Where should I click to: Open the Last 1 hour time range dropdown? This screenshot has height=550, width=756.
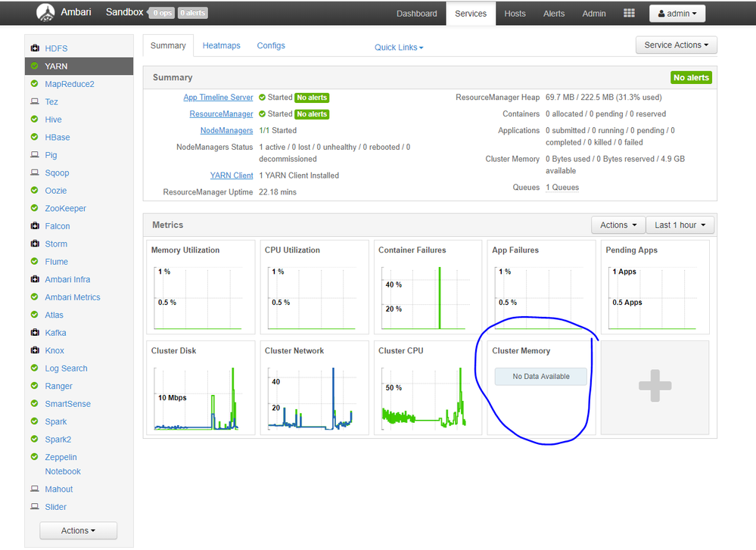[680, 225]
